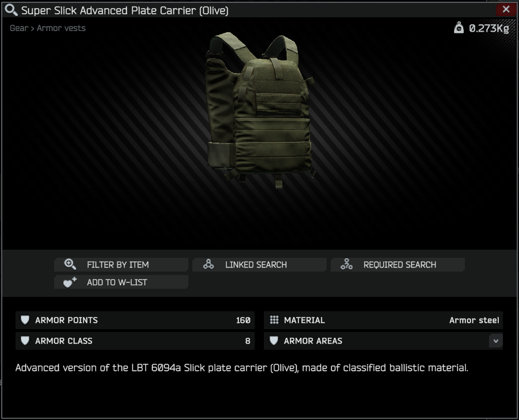Open the Armor vests breadcrumb category
Image resolution: width=519 pixels, height=420 pixels.
(x=61, y=28)
